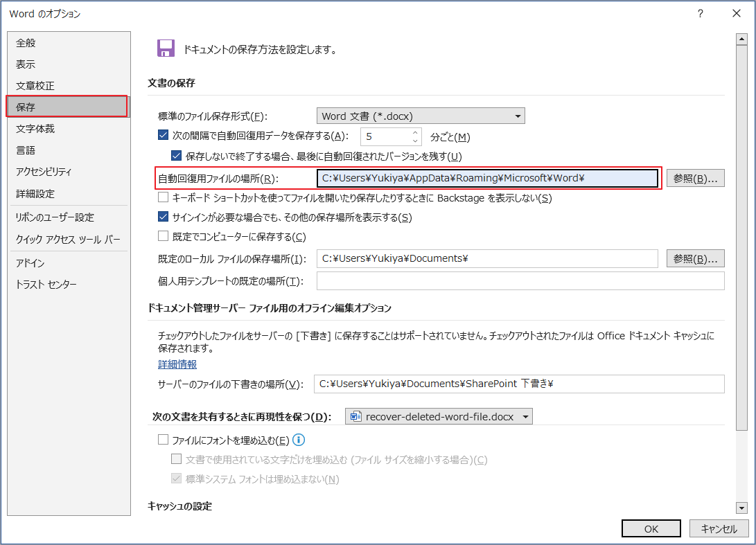Viewport: 756px width, 545px height.
Task: Click the vertical scrollbar thumb
Action: [741, 238]
